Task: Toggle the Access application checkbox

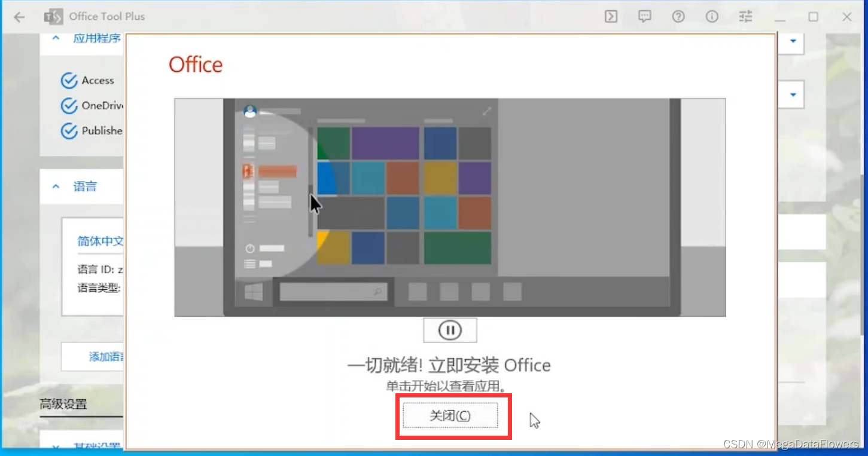Action: click(x=69, y=80)
